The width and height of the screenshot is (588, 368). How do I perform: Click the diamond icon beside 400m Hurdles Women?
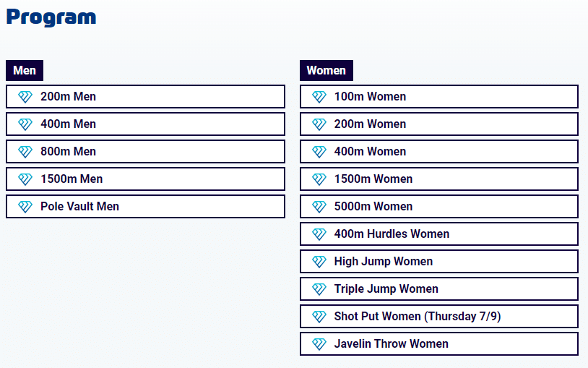[319, 234]
